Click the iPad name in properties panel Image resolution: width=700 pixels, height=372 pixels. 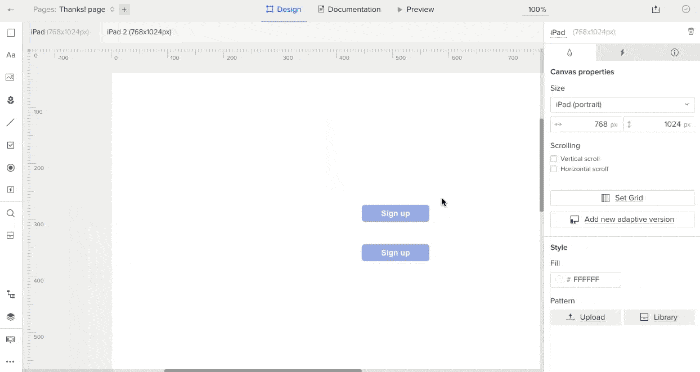click(x=558, y=32)
